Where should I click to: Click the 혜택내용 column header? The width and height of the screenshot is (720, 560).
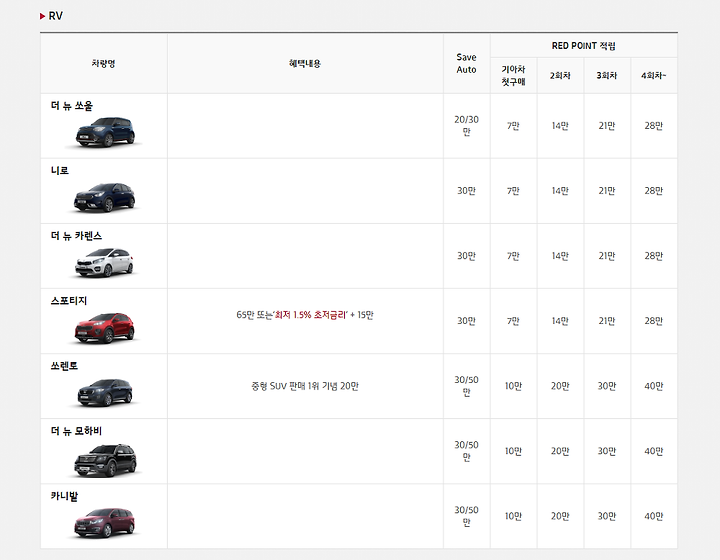[x=305, y=63]
